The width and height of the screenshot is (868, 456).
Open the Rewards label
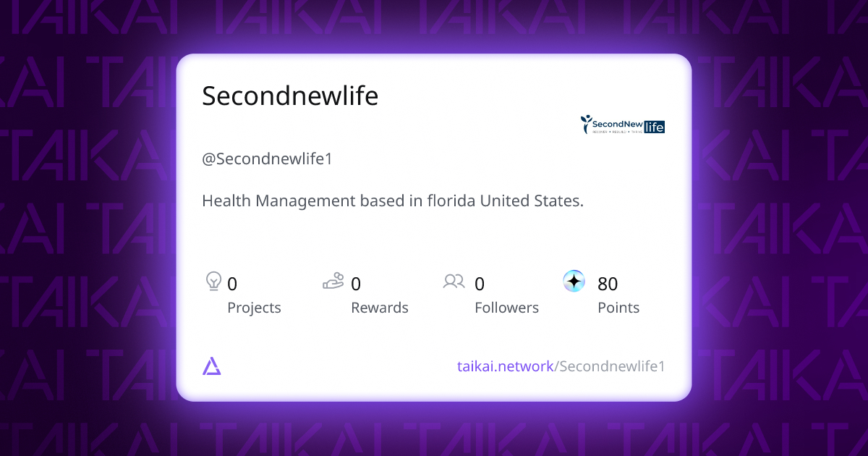[380, 308]
